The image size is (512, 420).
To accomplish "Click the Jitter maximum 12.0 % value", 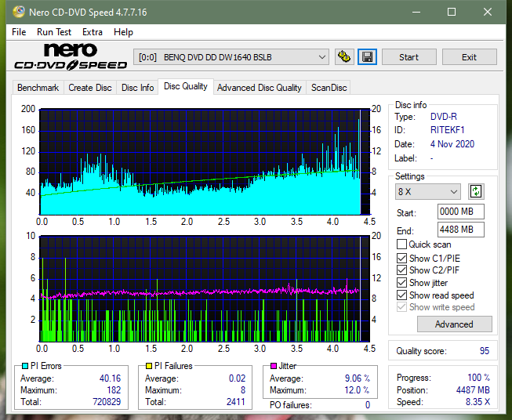I will [358, 390].
